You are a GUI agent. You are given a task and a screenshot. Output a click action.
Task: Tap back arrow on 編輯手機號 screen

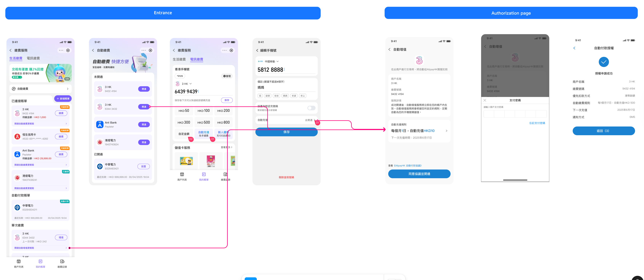coord(257,50)
